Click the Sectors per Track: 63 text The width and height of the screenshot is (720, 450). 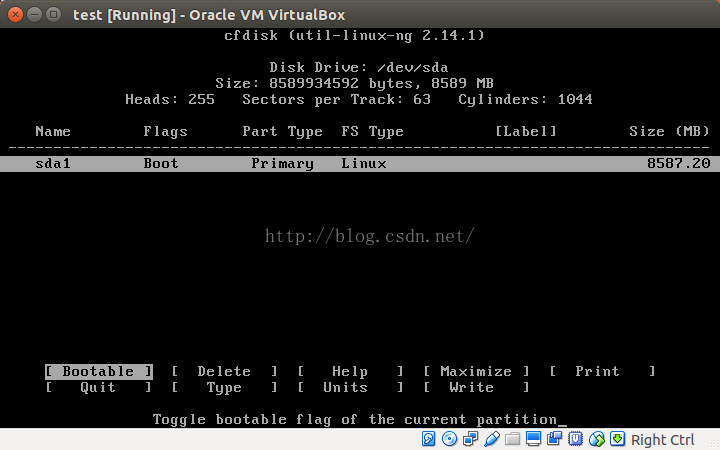tap(337, 100)
